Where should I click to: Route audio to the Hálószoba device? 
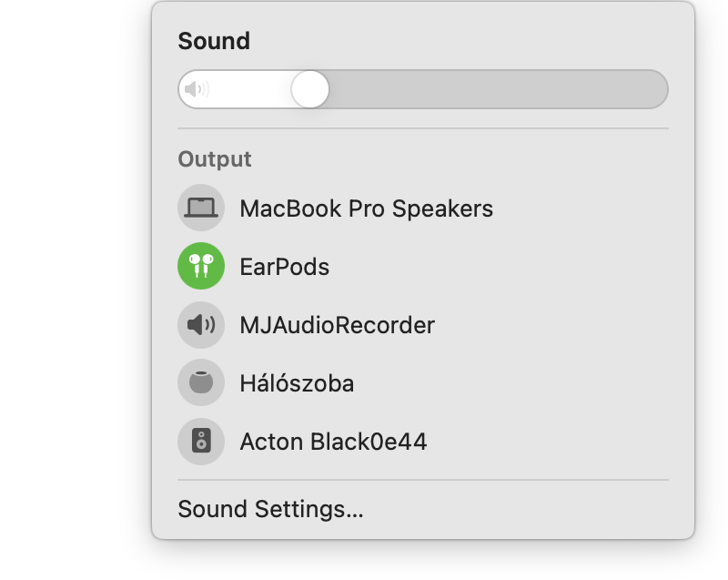pyautogui.click(x=297, y=383)
